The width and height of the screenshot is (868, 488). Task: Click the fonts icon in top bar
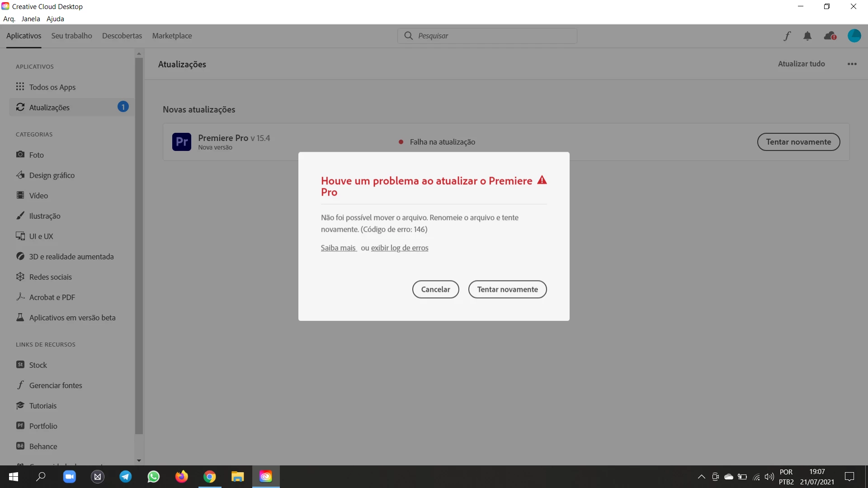point(787,36)
